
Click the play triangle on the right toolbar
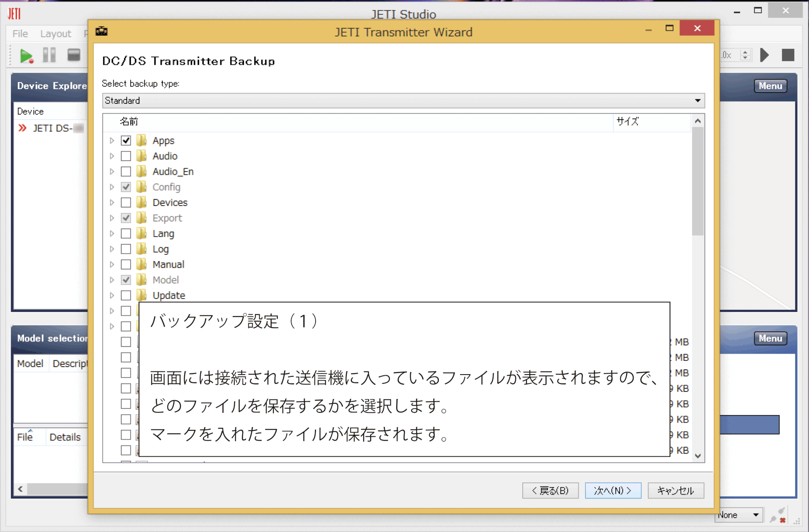point(765,55)
